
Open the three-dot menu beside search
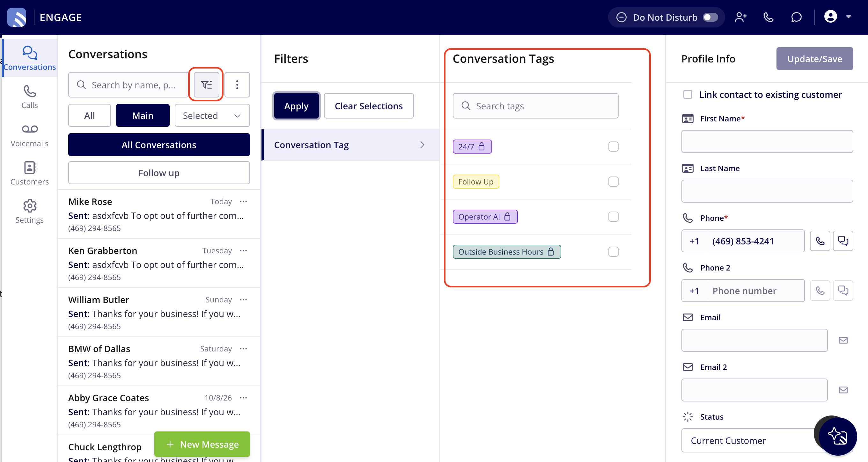click(x=237, y=84)
